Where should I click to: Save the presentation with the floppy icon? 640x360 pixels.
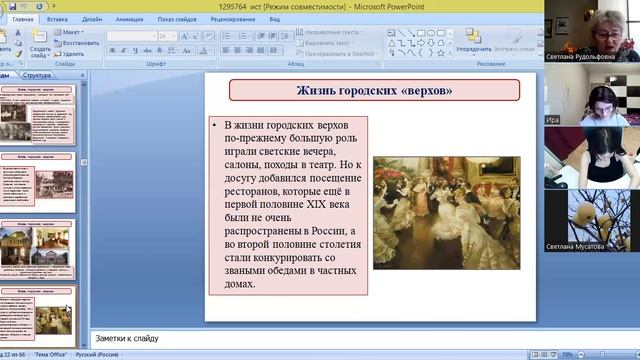pyautogui.click(x=12, y=7)
